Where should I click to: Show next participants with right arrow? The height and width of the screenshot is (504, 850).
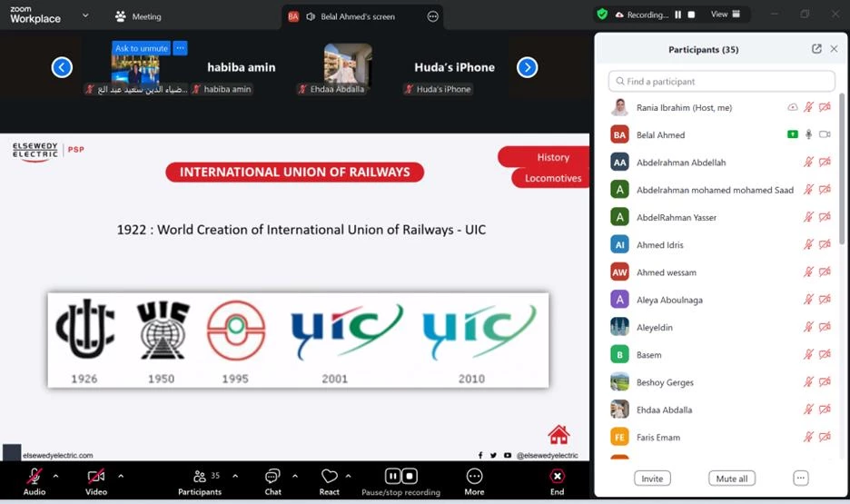click(528, 67)
